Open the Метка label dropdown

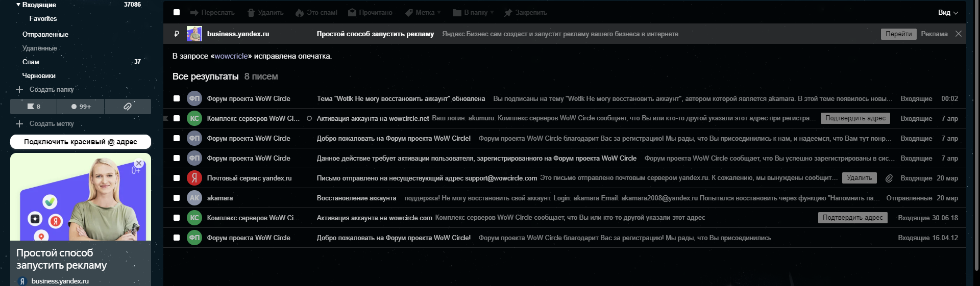point(424,13)
